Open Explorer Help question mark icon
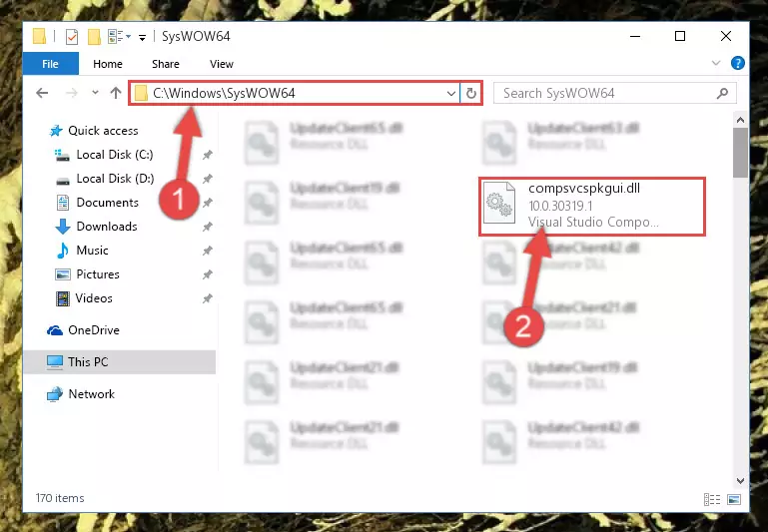This screenshot has height=532, width=768. coord(738,63)
